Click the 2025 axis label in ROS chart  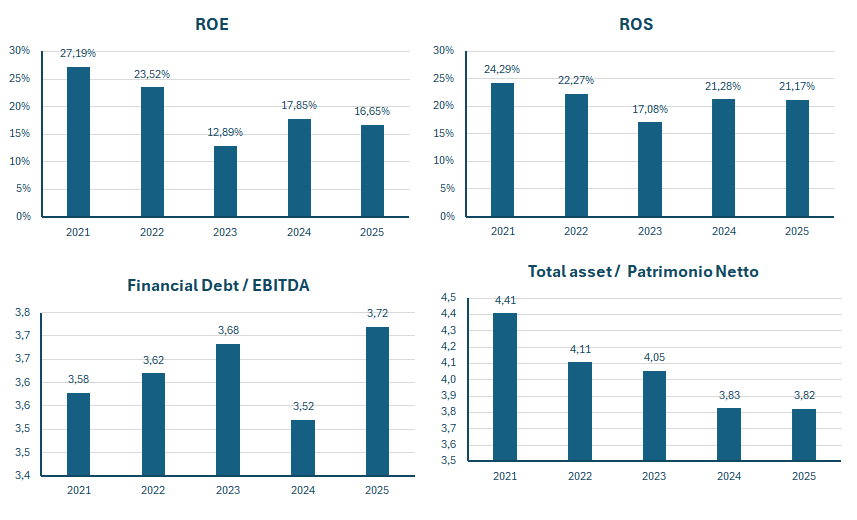tap(797, 231)
